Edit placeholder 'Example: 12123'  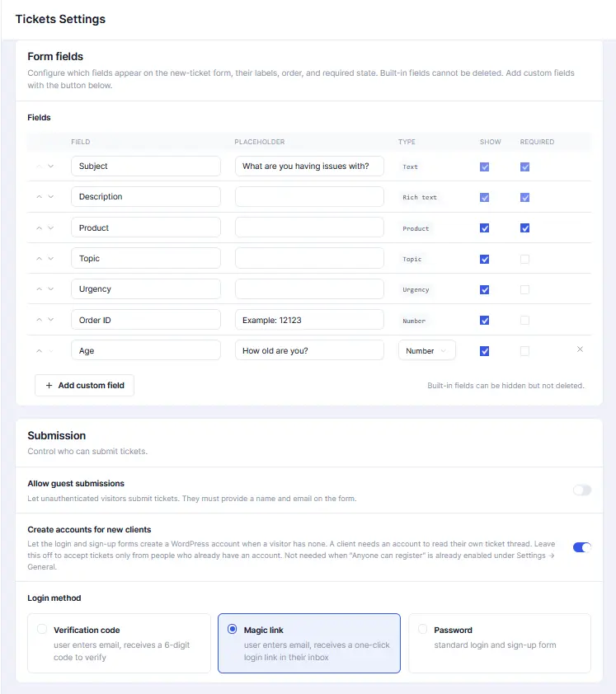[309, 320]
